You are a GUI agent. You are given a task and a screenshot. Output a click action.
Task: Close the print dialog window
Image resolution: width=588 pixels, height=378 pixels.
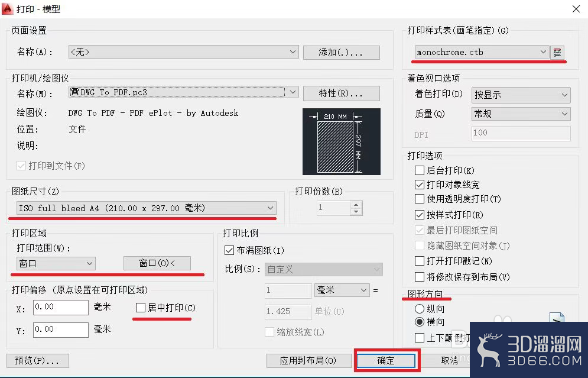[x=576, y=9]
